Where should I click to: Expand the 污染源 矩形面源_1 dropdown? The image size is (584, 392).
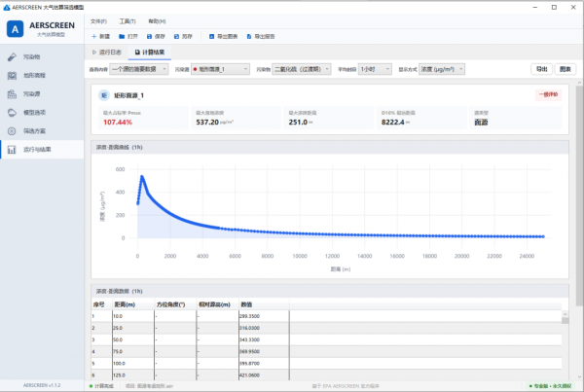tap(220, 69)
